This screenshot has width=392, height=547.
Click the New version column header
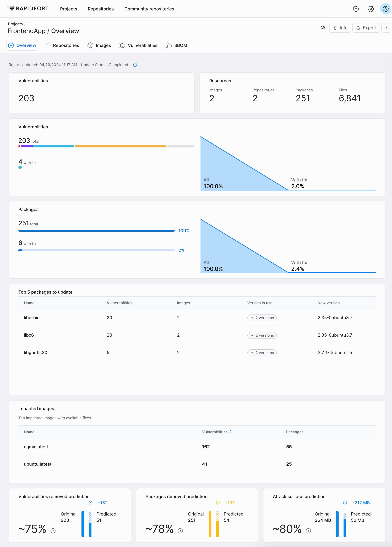coord(328,303)
